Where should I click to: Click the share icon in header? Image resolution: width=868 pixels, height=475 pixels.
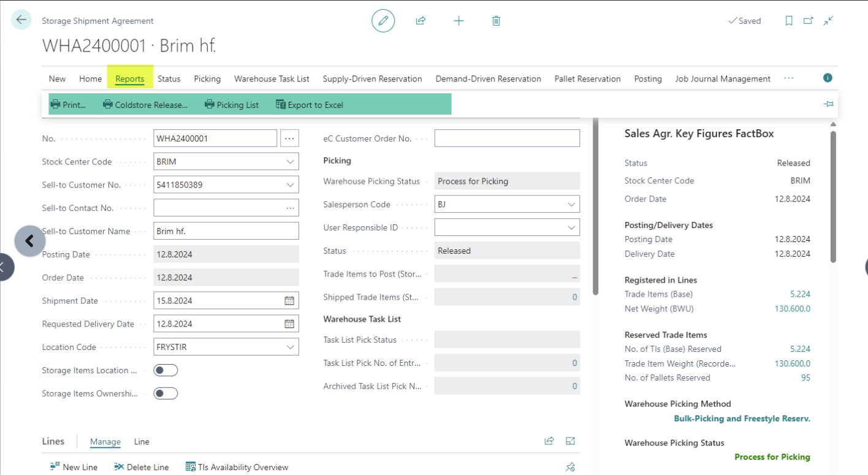[x=421, y=21]
